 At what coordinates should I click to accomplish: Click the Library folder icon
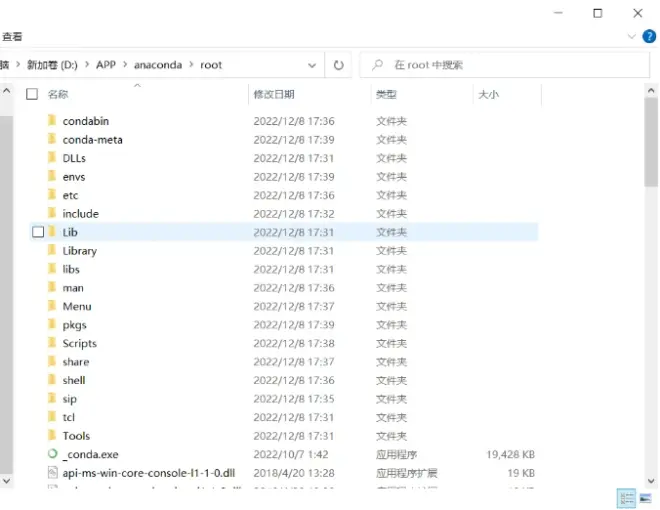coord(52,250)
